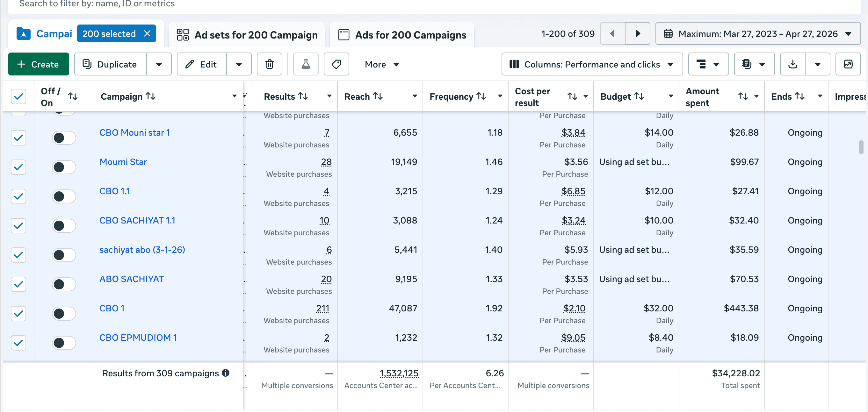Open the CBO Mouni star 1 campaign
The height and width of the screenshot is (412, 868).
pyautogui.click(x=134, y=132)
